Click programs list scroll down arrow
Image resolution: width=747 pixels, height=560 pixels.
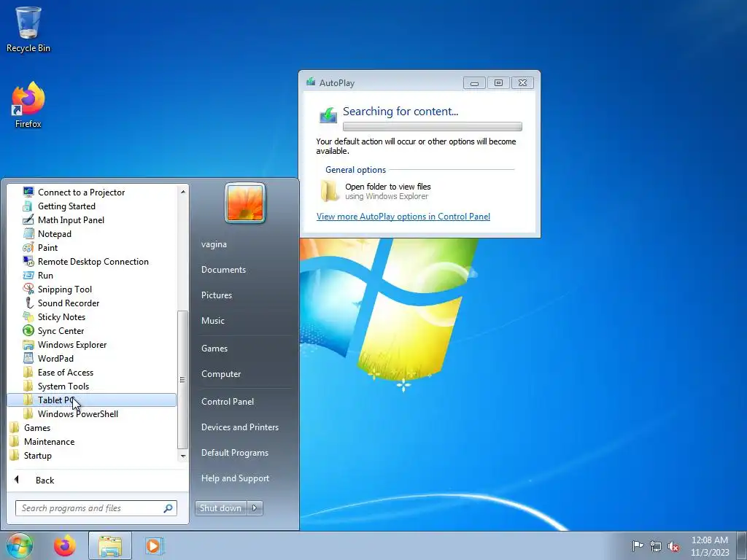pos(182,456)
